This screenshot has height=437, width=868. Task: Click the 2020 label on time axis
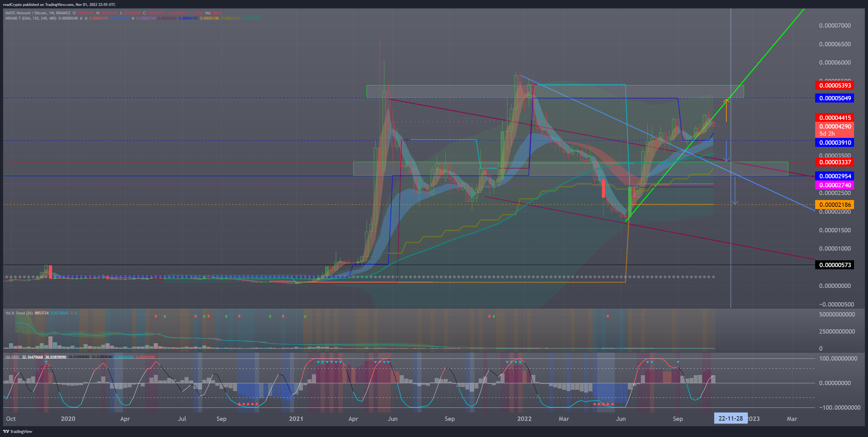pyautogui.click(x=68, y=418)
